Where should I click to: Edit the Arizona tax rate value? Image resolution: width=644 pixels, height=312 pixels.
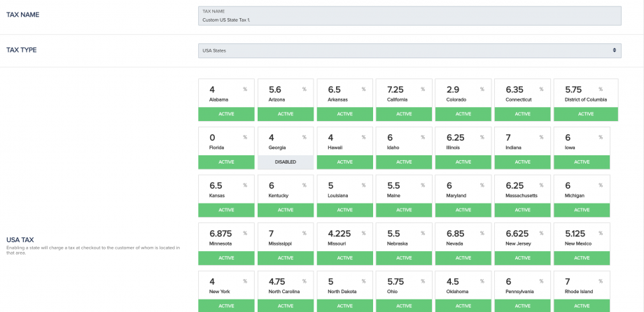tap(279, 90)
